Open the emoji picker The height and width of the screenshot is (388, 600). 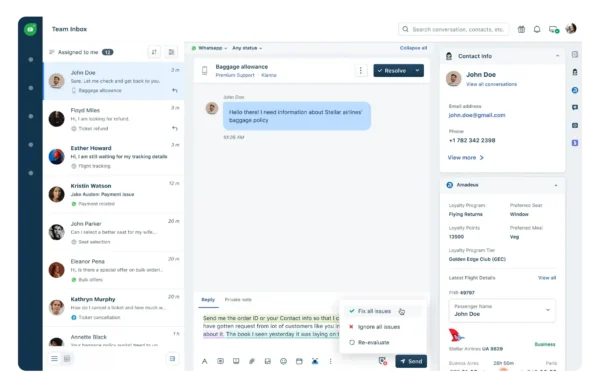tap(283, 361)
